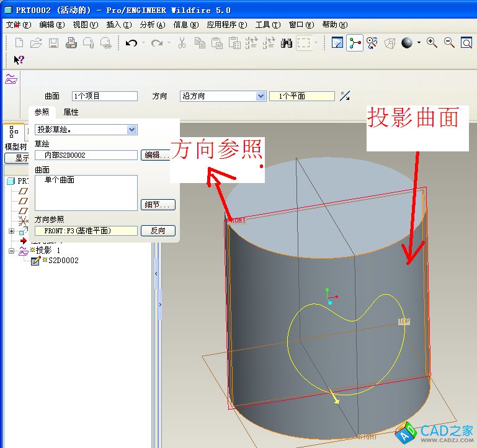Open the 视图(V) menu
This screenshot has width=477, height=448.
point(86,25)
